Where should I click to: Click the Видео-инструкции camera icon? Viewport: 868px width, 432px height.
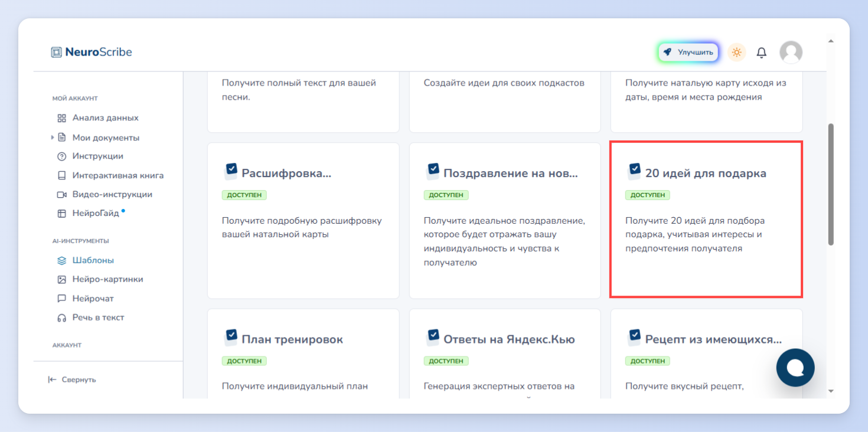click(x=61, y=195)
